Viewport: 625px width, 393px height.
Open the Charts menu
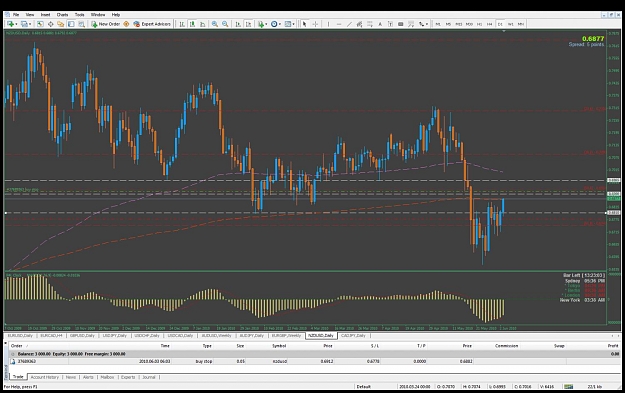coord(62,15)
